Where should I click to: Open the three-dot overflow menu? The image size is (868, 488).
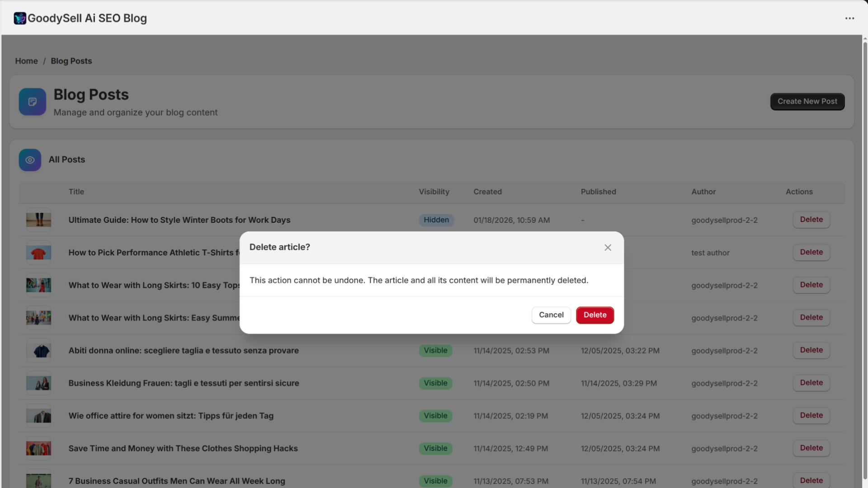[x=850, y=19]
